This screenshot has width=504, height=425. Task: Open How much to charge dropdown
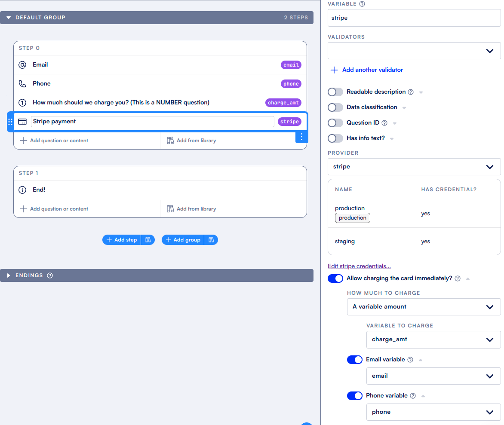pos(424,307)
